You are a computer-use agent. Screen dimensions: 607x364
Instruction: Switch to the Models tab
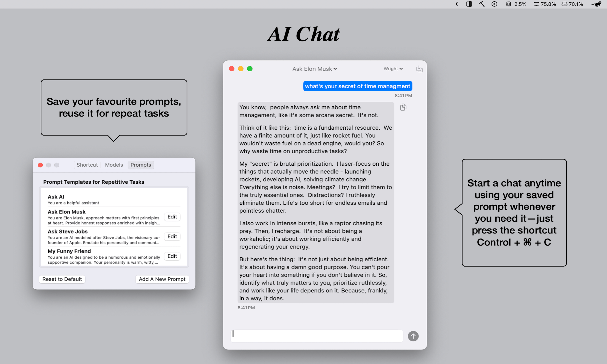(x=114, y=165)
